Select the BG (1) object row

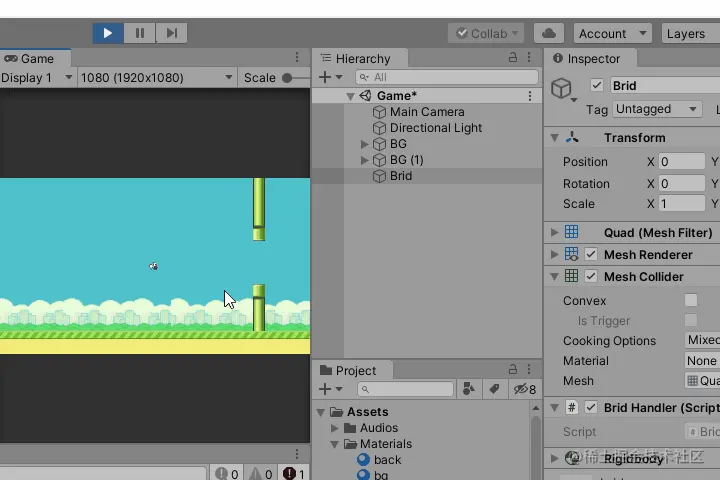(x=427, y=160)
